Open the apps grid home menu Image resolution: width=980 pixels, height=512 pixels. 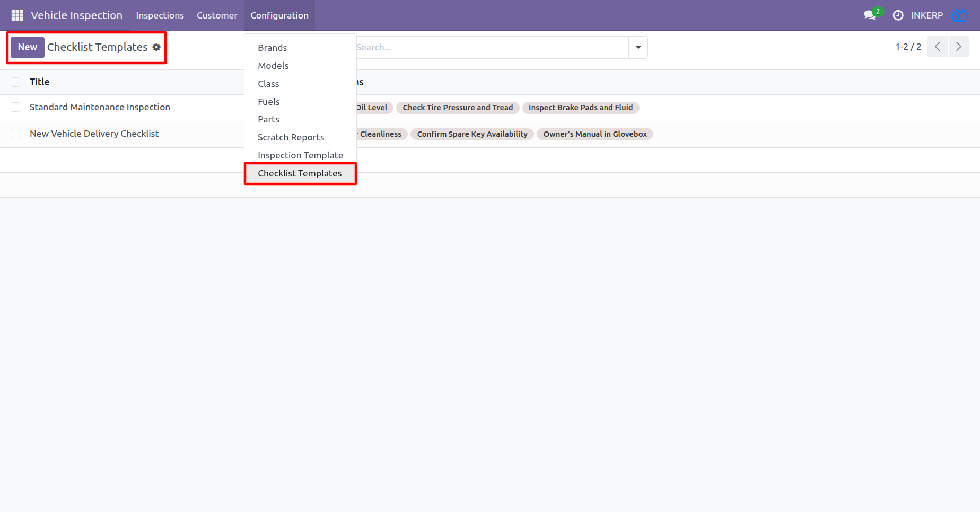pos(17,15)
